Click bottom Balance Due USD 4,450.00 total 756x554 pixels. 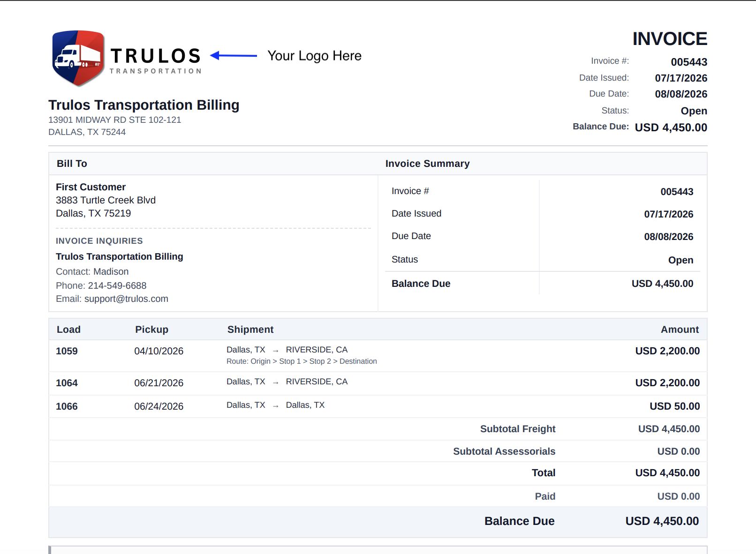pyautogui.click(x=662, y=521)
